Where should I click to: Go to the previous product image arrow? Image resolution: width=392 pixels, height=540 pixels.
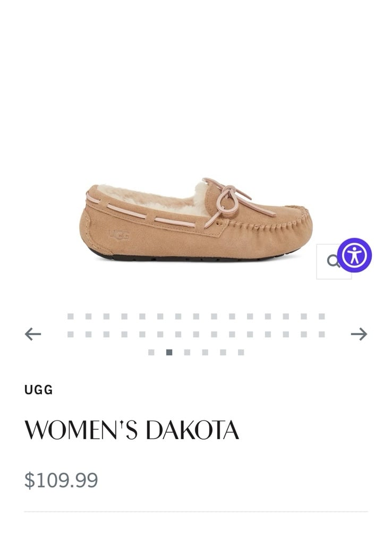[33, 334]
